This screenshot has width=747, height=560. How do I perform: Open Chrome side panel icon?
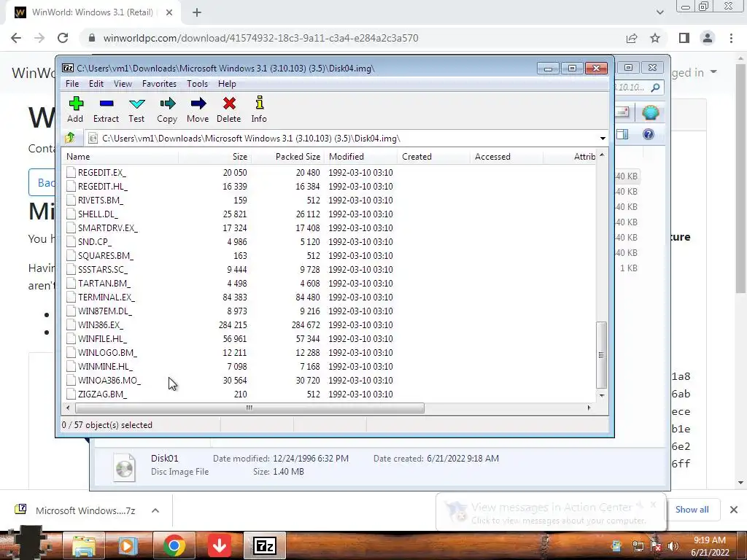coord(684,38)
